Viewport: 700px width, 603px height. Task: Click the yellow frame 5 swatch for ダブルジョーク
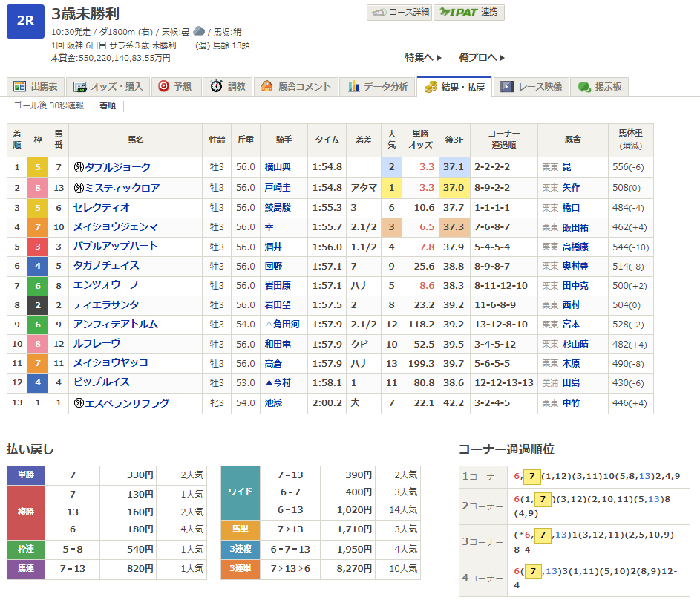click(37, 168)
